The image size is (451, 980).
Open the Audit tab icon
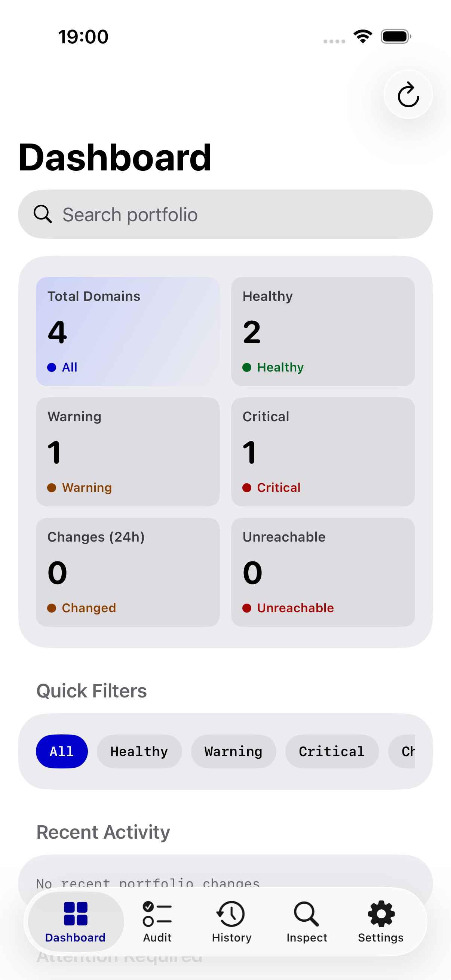pos(157,913)
